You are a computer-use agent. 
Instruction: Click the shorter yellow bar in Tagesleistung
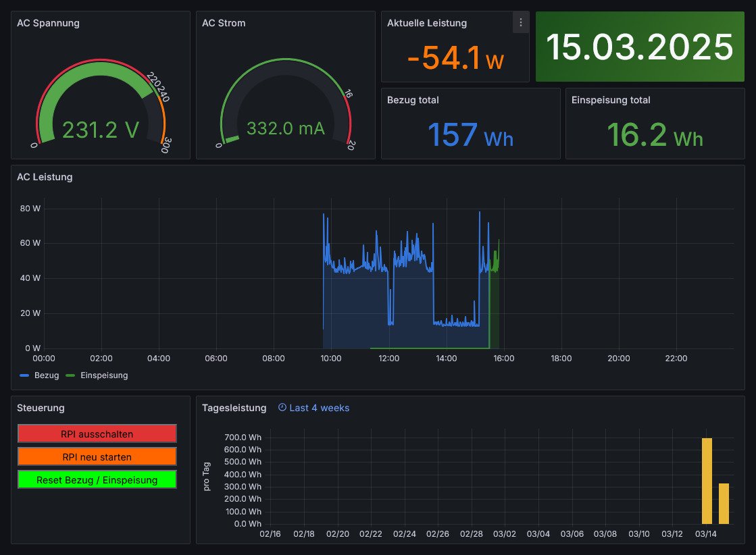click(724, 504)
